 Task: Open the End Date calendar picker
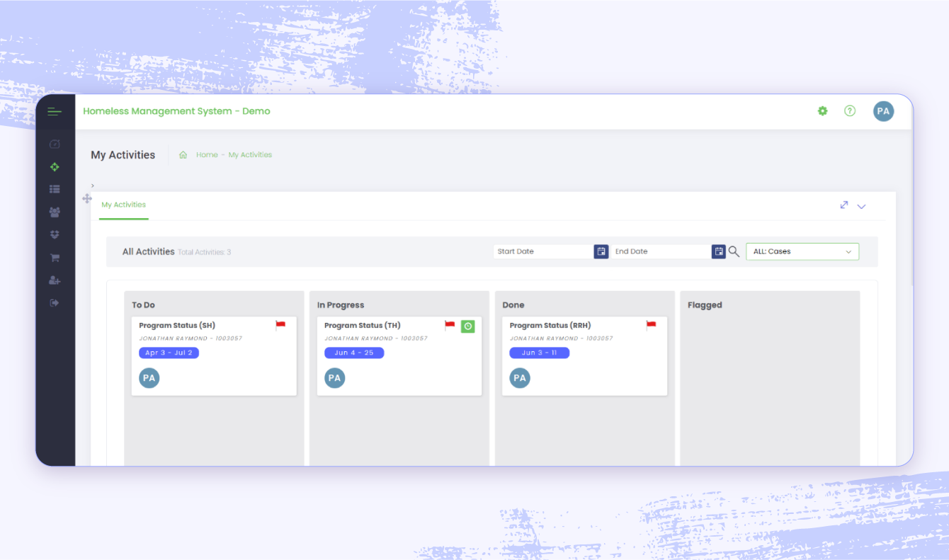[719, 251]
